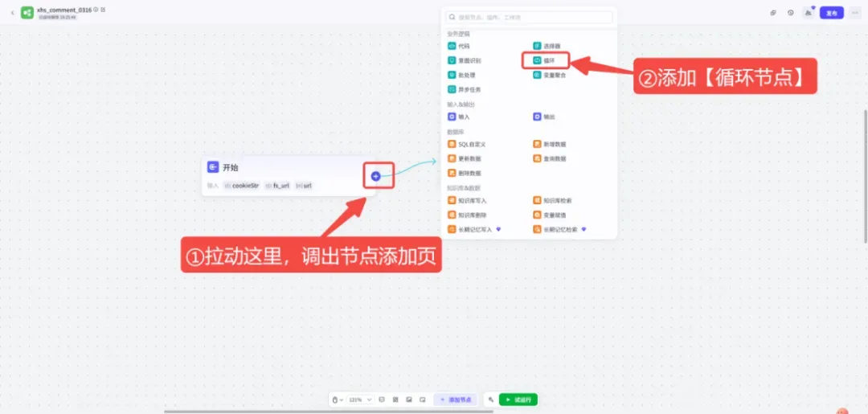This screenshot has height=414, width=868.
Task: Add the 变量聚合 (Variable merge) node
Action: (x=550, y=75)
